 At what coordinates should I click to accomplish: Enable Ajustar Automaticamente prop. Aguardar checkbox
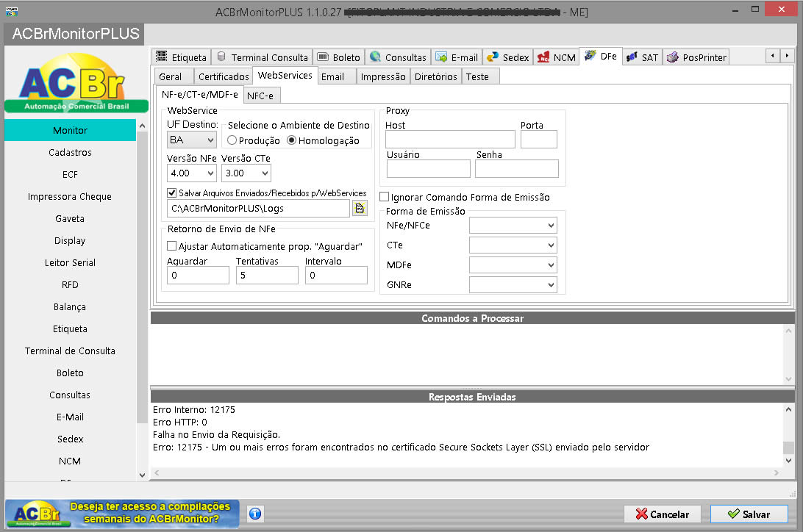(172, 246)
